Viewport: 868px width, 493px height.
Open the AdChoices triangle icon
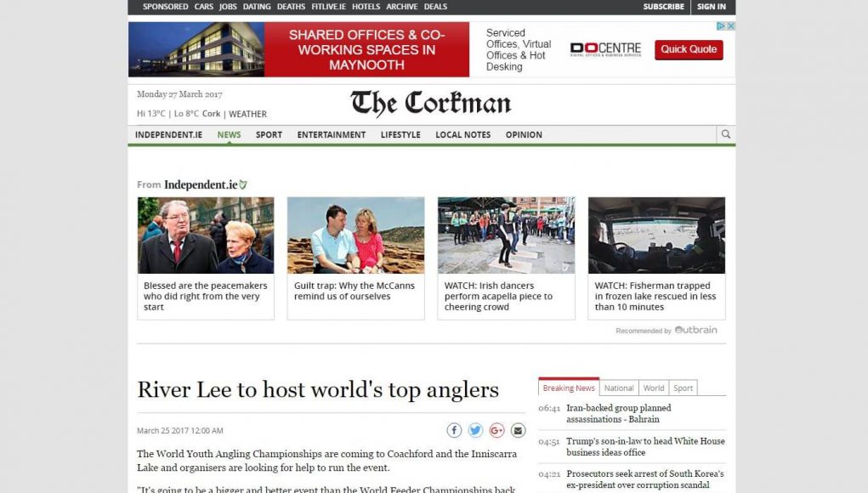721,26
